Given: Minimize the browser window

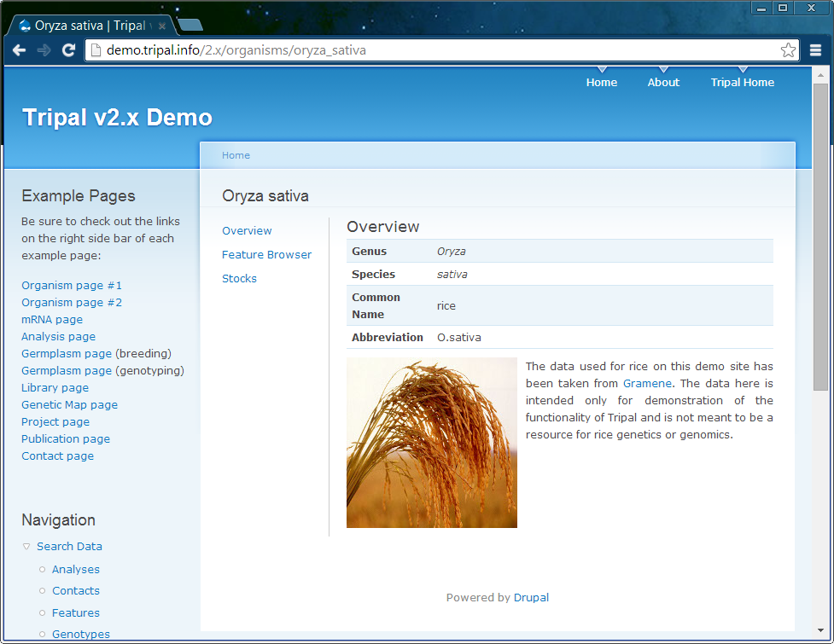Looking at the screenshot, I should point(761,8).
